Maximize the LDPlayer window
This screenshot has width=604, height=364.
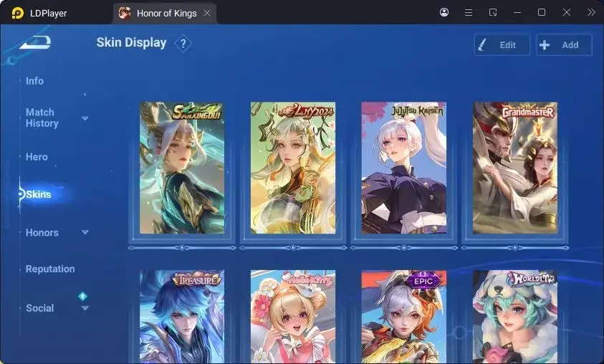coord(542,13)
